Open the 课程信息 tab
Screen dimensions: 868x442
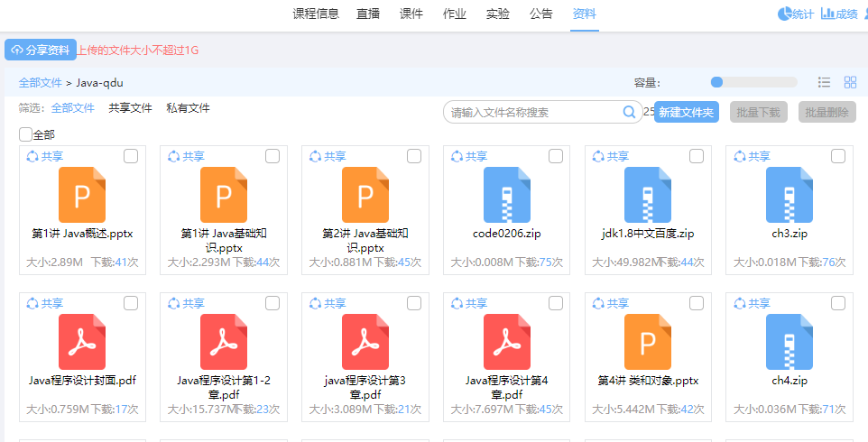tap(316, 14)
